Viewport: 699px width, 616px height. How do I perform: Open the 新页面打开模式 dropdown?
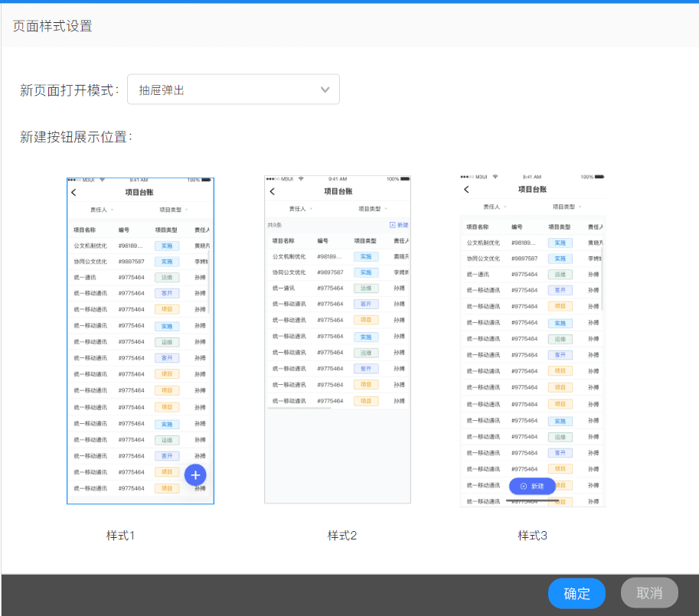234,90
